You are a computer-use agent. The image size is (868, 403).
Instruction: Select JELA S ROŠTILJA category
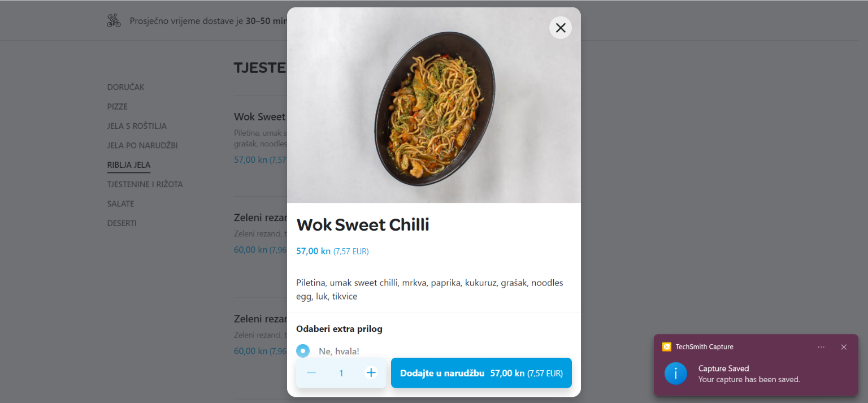click(x=137, y=126)
